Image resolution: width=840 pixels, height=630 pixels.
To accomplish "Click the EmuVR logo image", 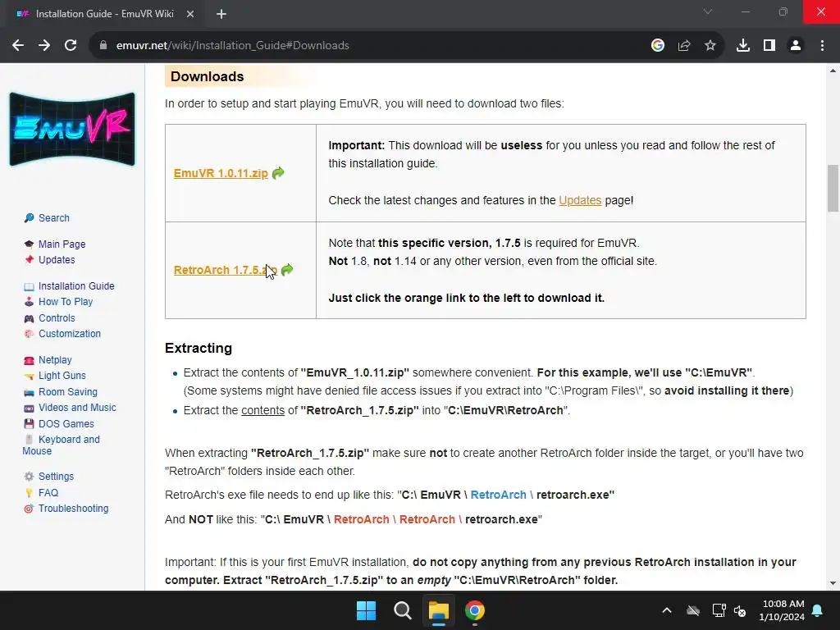I will pos(72,129).
